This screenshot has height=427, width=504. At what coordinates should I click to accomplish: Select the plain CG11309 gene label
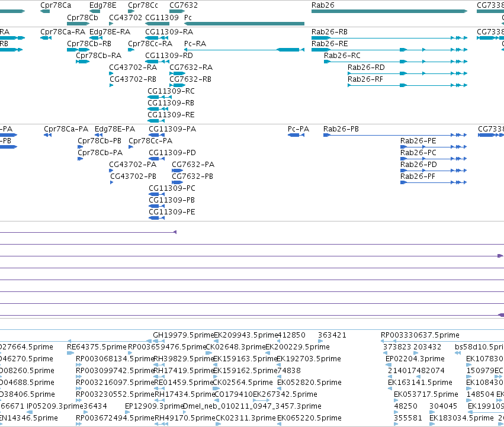pos(162,17)
